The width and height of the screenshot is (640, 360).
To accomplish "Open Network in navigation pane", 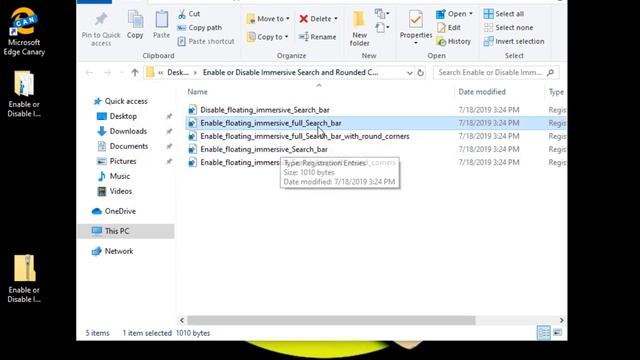I will coord(118,251).
